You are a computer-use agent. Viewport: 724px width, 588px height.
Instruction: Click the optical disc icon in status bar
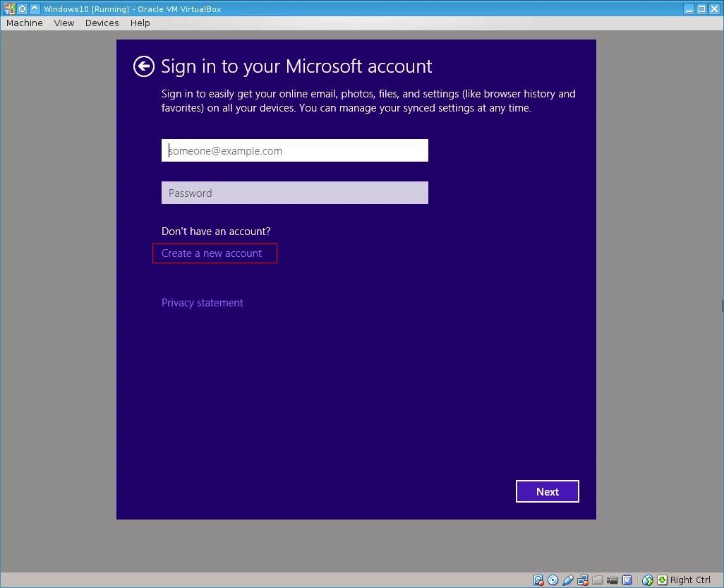coord(553,580)
